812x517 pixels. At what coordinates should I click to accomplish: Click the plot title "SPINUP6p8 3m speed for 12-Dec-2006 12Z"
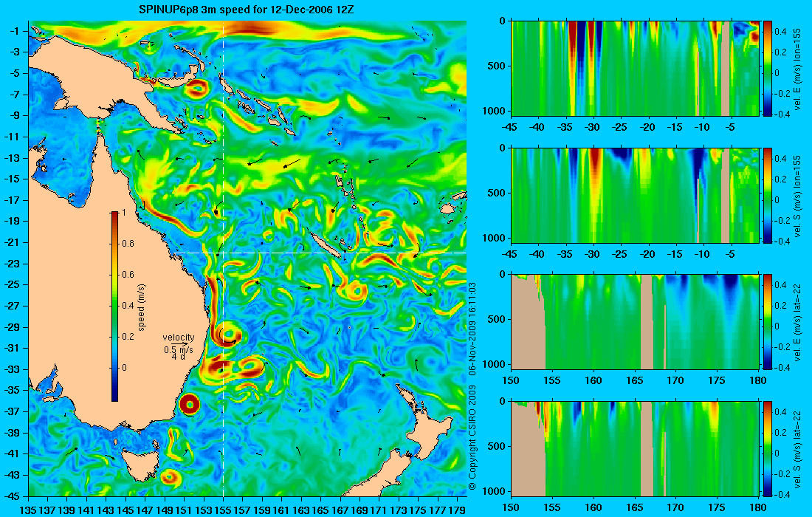(x=247, y=10)
